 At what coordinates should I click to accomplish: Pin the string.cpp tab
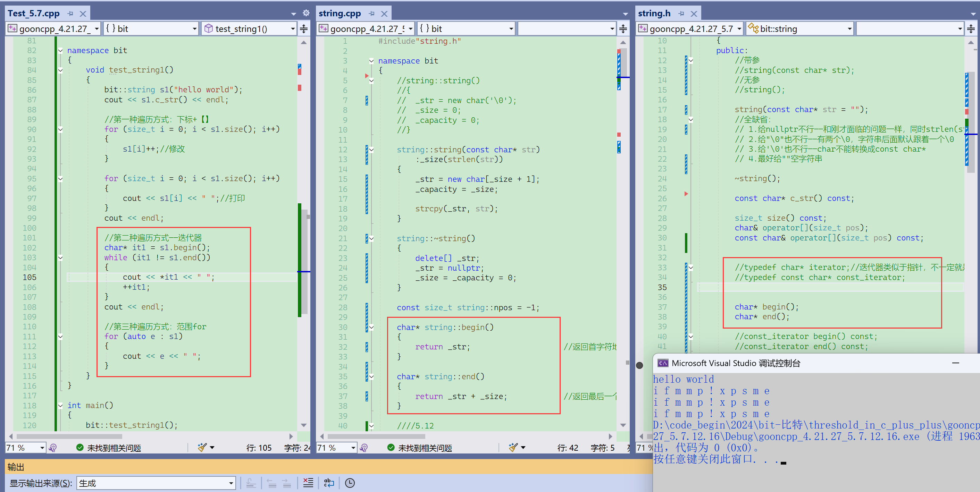372,14
